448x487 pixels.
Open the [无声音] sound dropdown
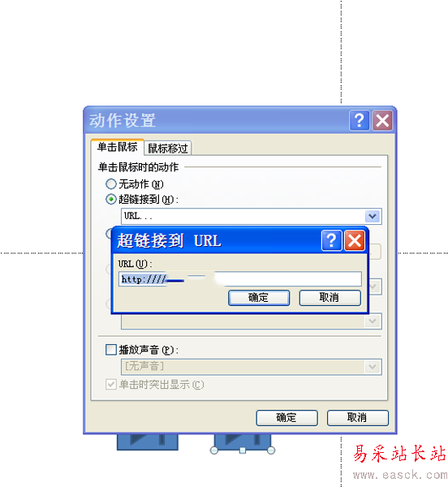tap(373, 367)
